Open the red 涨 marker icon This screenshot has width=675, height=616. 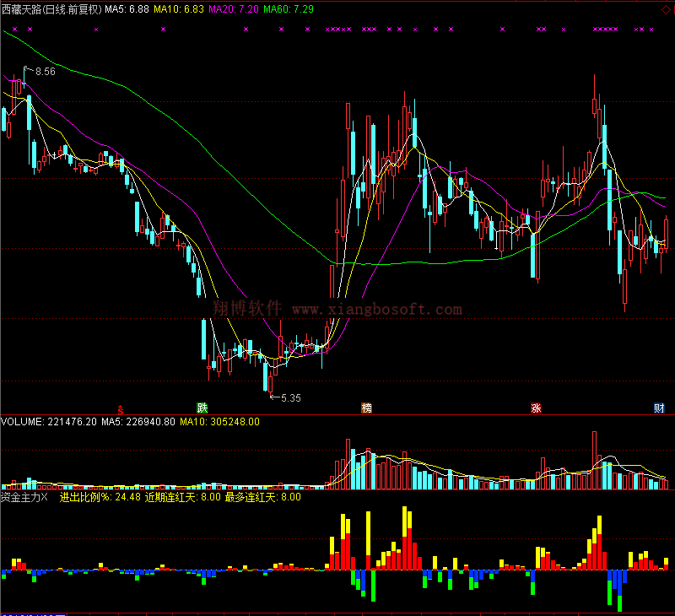(x=536, y=408)
